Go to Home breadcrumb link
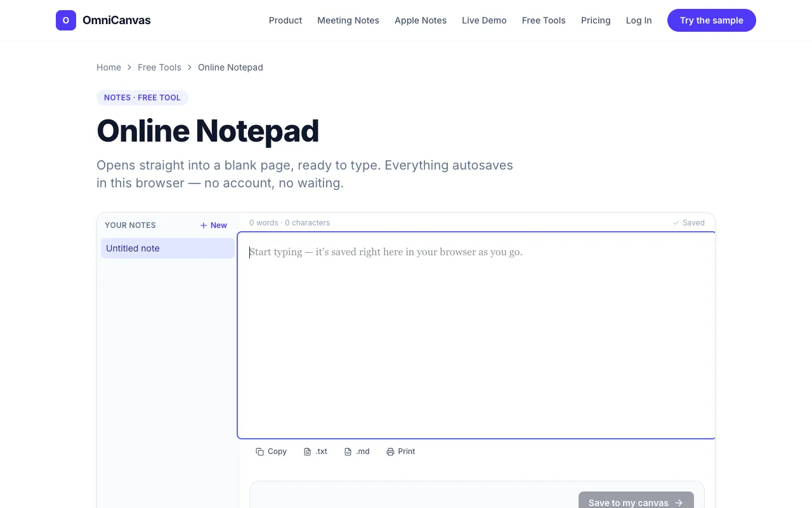The height and width of the screenshot is (508, 812). click(x=108, y=67)
